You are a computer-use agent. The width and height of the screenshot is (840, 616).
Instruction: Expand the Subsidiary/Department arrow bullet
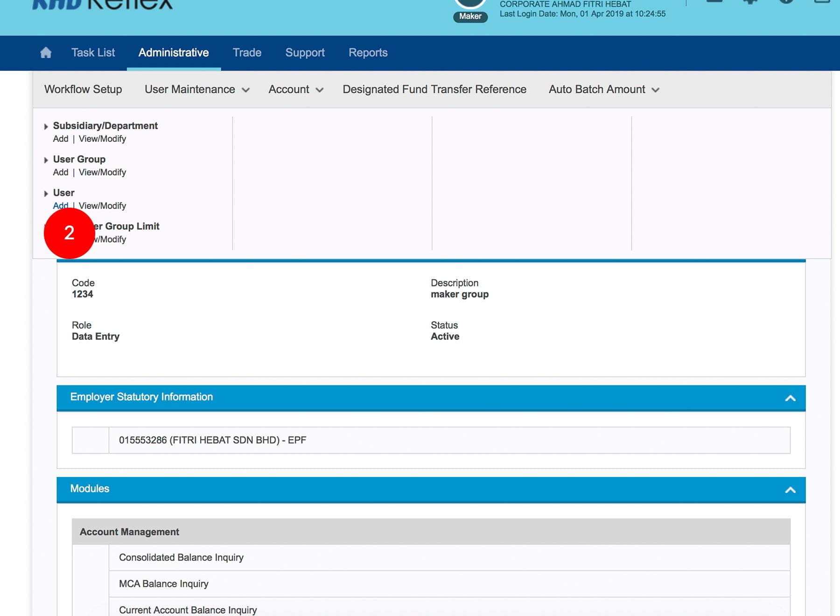click(46, 126)
